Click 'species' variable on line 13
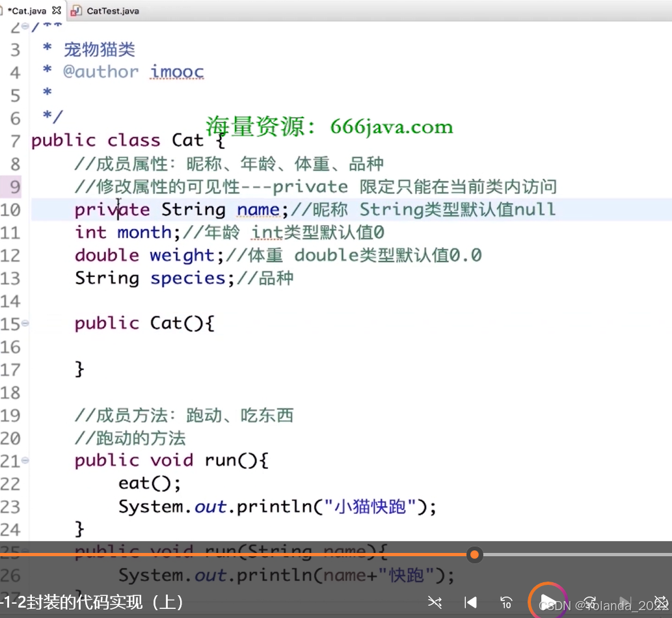This screenshot has height=618, width=672. coord(188,278)
